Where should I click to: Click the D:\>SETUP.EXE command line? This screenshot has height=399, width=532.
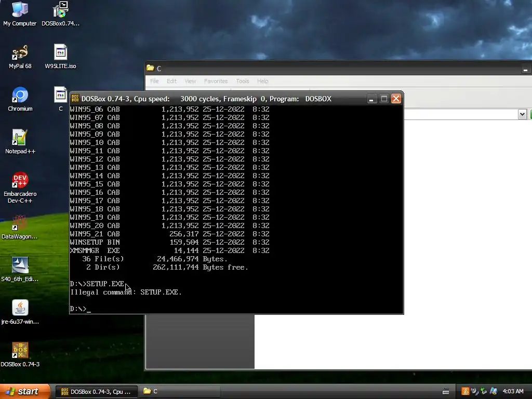tap(97, 284)
